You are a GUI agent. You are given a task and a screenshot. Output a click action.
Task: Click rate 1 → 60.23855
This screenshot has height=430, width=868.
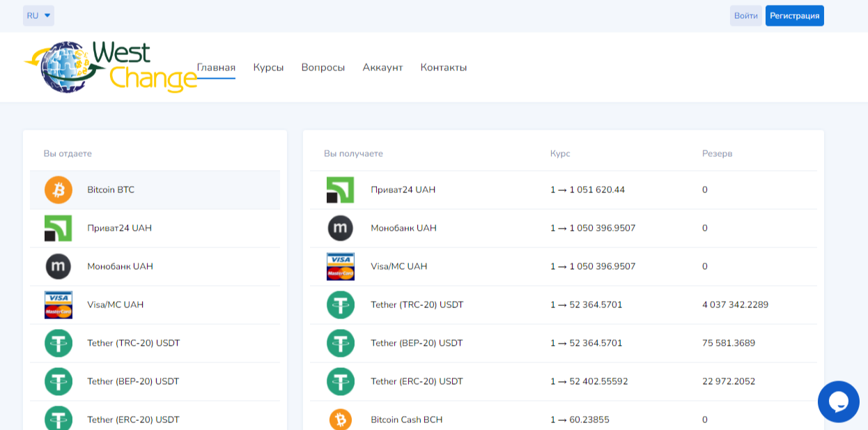point(580,420)
